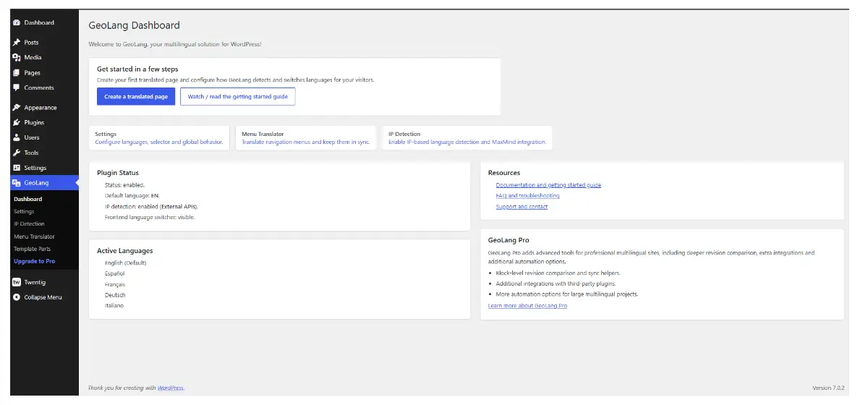Click the IP Detection card title
The width and height of the screenshot is (868, 405).
click(404, 134)
